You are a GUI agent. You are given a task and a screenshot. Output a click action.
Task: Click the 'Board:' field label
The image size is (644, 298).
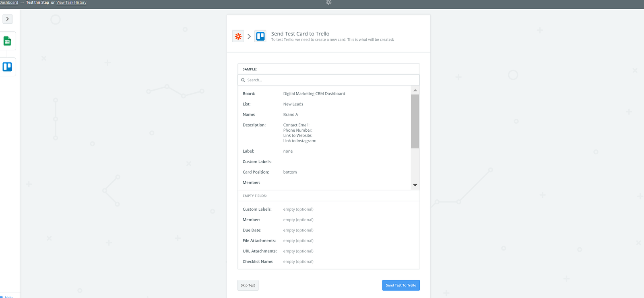coord(249,93)
